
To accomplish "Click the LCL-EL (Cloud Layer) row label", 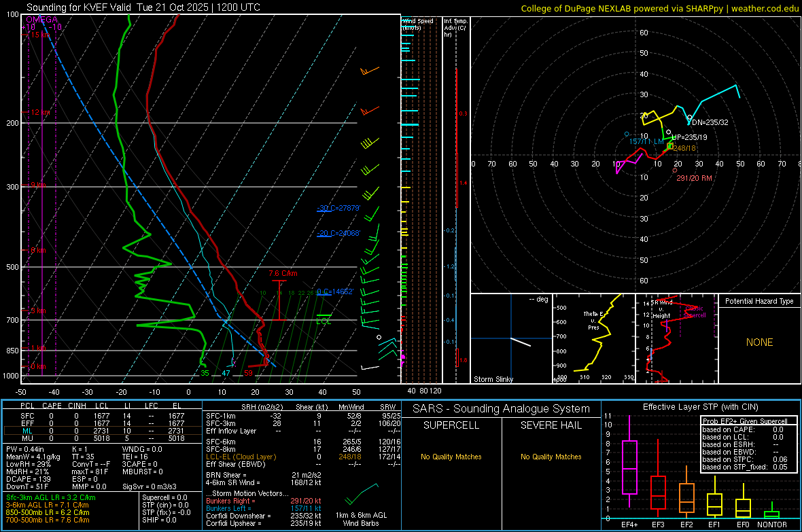I will [241, 457].
